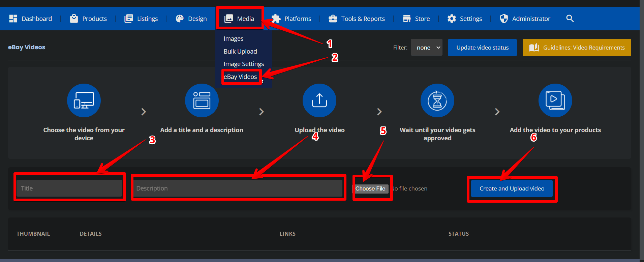Click the add title and description icon

click(x=202, y=100)
